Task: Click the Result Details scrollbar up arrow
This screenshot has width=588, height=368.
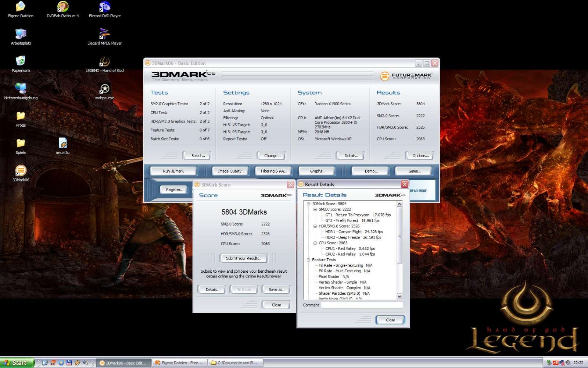Action: pos(399,204)
